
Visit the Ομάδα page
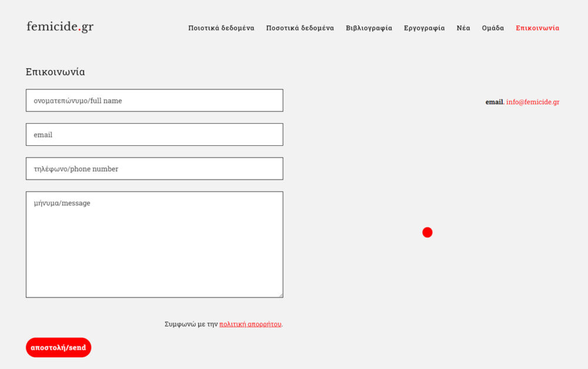pyautogui.click(x=493, y=28)
